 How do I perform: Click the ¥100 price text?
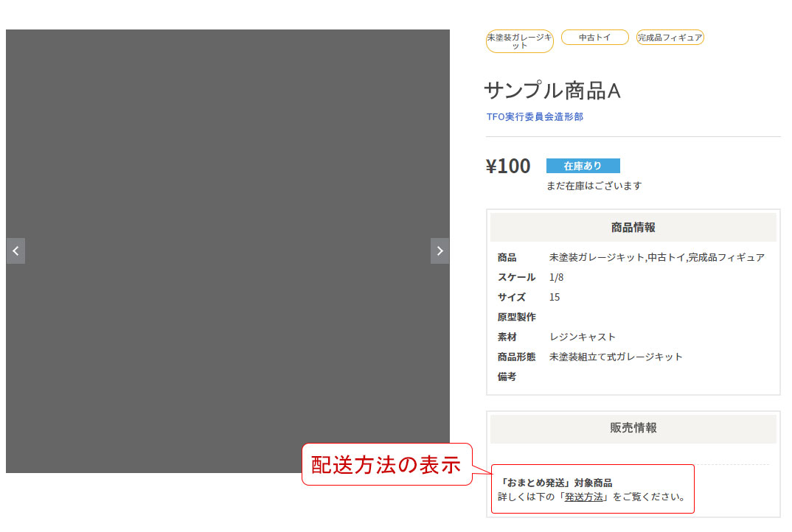coord(508,167)
